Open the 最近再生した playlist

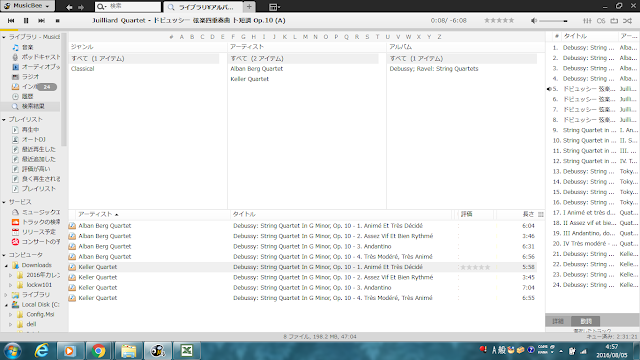pyautogui.click(x=34, y=149)
